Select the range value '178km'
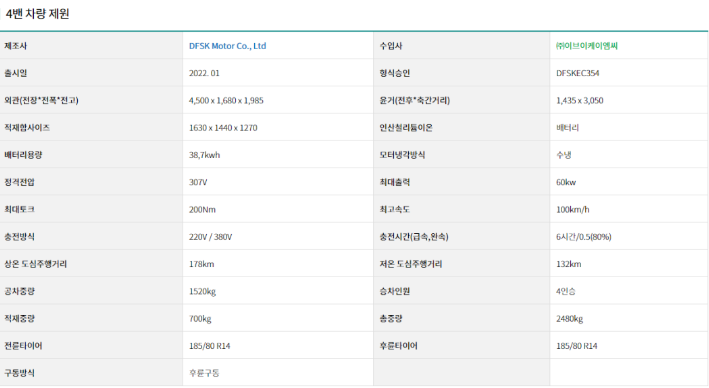Screen dimensions: 709x388 point(202,264)
